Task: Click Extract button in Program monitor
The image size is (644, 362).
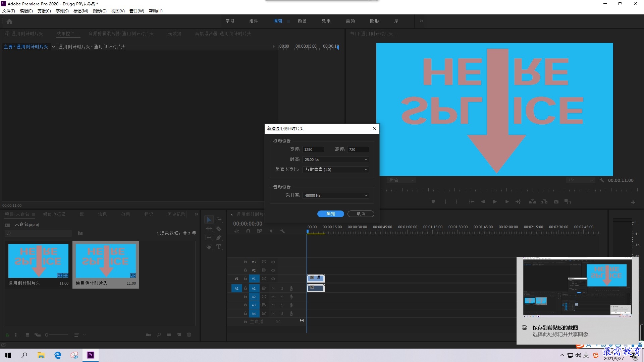Action: click(544, 202)
